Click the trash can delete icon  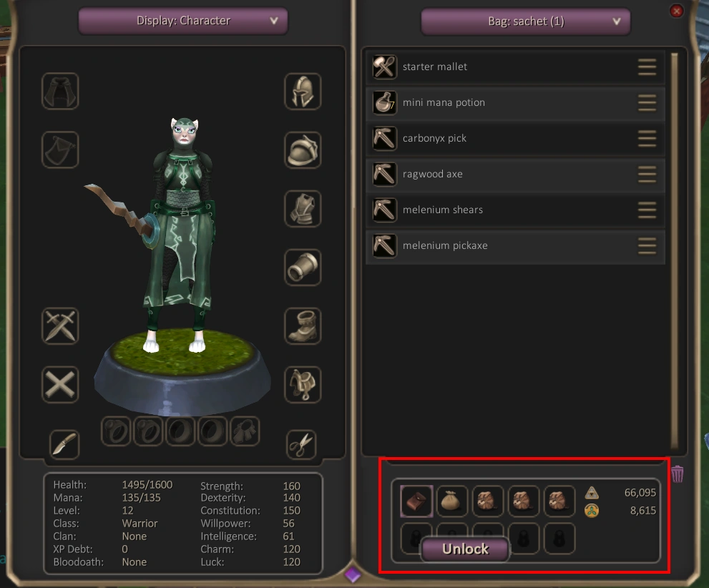pos(677,474)
